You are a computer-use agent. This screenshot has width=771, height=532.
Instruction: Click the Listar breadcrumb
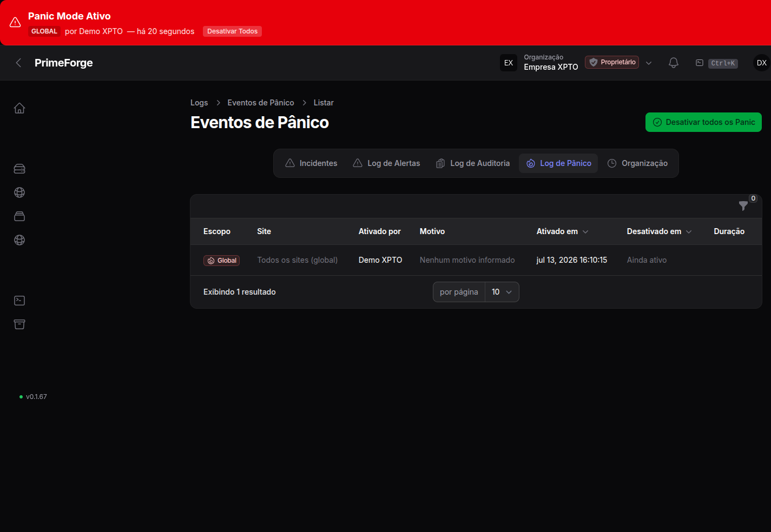click(324, 103)
